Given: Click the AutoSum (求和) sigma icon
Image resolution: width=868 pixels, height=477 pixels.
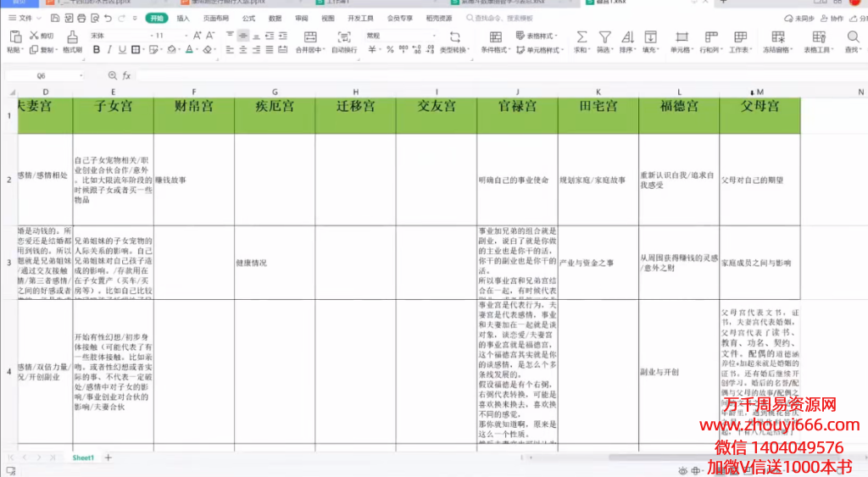Looking at the screenshot, I should [x=581, y=37].
